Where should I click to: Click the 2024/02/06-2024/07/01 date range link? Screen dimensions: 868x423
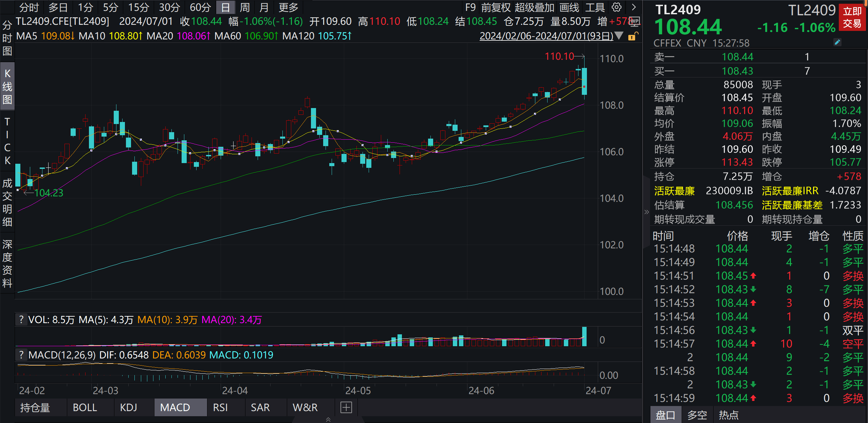coord(546,36)
